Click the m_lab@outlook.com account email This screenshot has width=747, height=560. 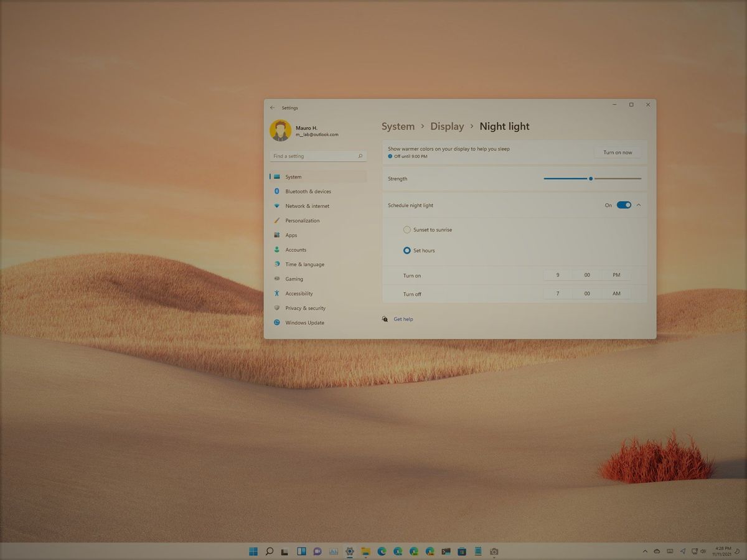point(317,134)
